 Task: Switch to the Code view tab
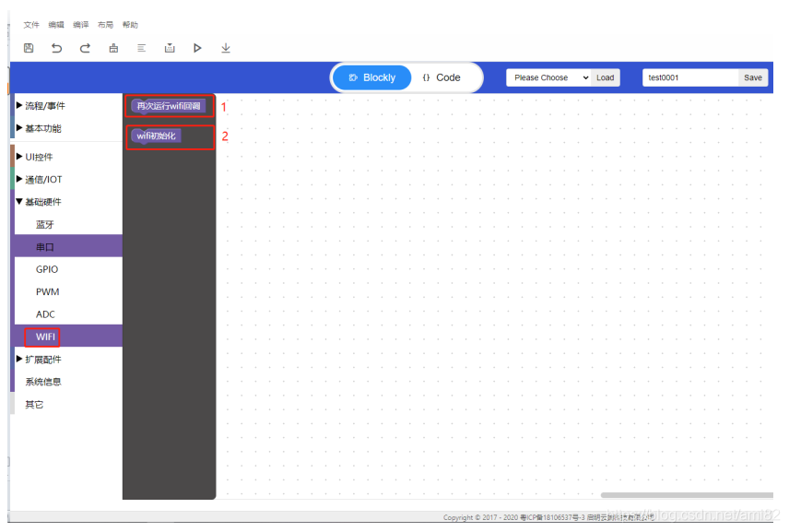pos(442,77)
